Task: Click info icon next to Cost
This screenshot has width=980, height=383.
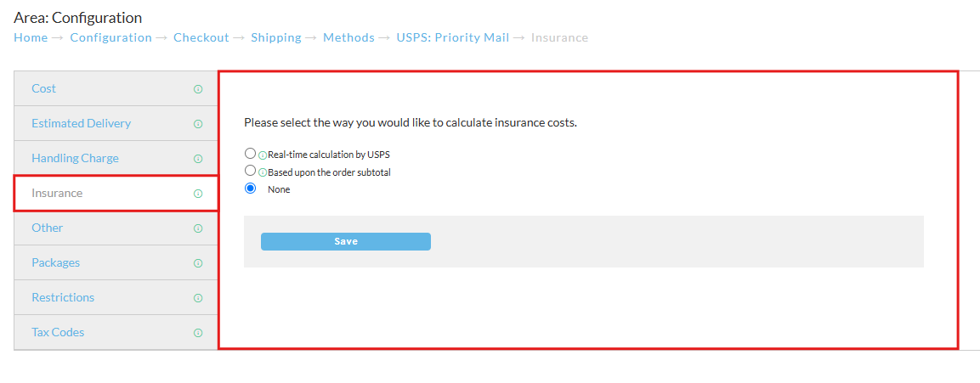Action: (x=198, y=89)
